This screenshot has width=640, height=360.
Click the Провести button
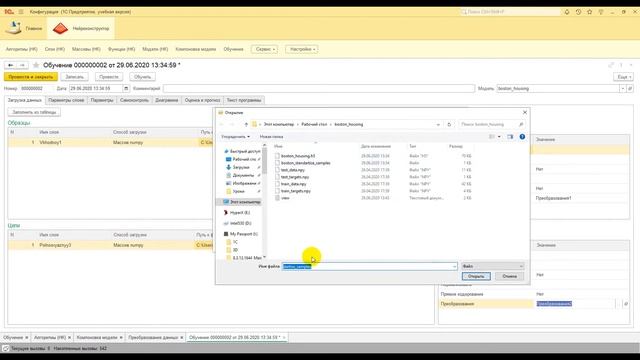tap(109, 77)
